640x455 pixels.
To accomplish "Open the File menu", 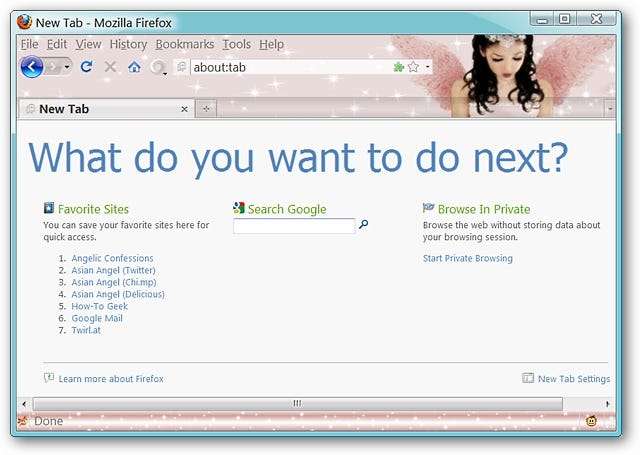I will (x=29, y=44).
